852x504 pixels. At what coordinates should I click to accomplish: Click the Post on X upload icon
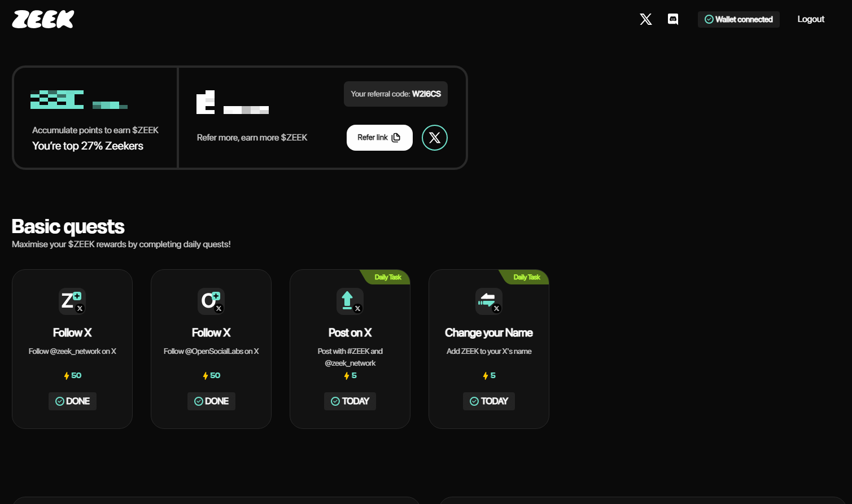click(x=350, y=301)
